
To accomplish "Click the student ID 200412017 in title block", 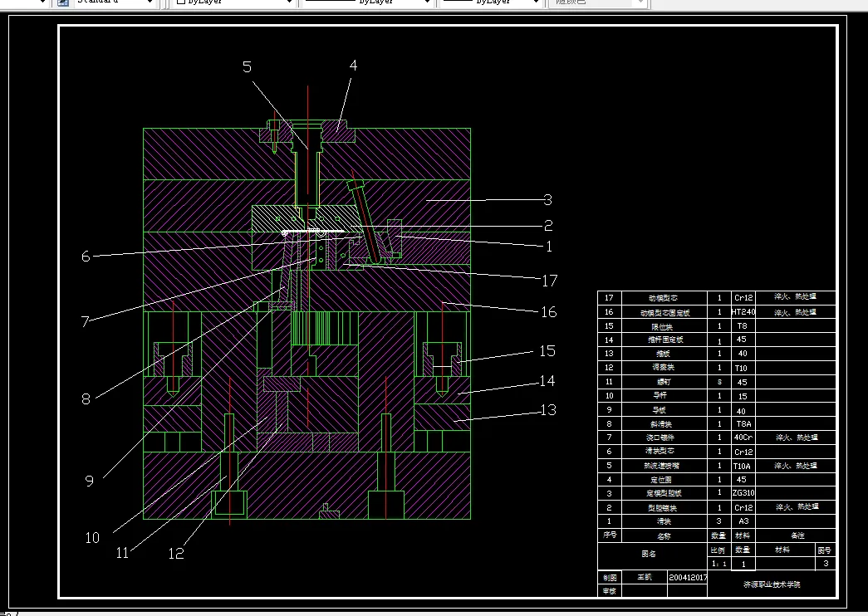I will (x=688, y=577).
